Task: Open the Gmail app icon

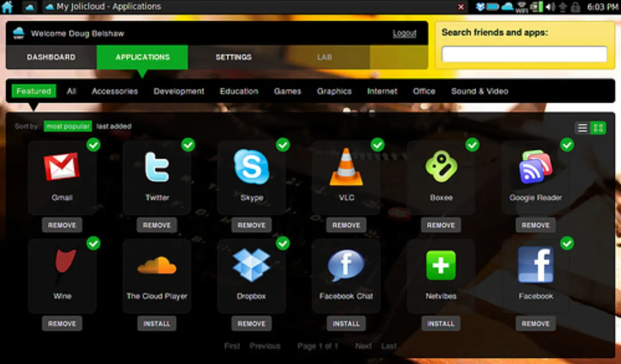Action: coord(62,166)
